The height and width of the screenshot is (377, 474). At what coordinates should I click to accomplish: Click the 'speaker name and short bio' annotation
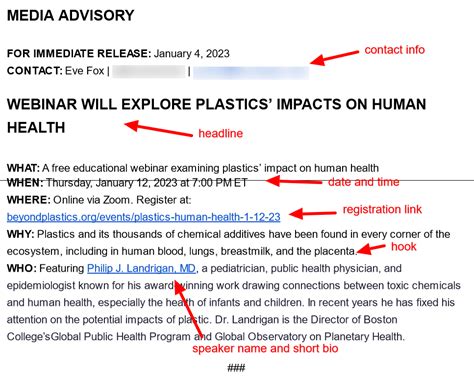pyautogui.click(x=265, y=349)
